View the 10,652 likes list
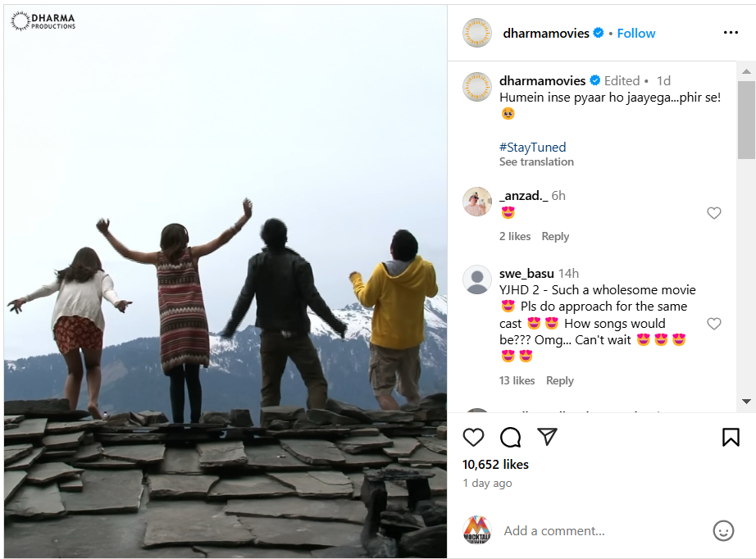 tap(495, 464)
